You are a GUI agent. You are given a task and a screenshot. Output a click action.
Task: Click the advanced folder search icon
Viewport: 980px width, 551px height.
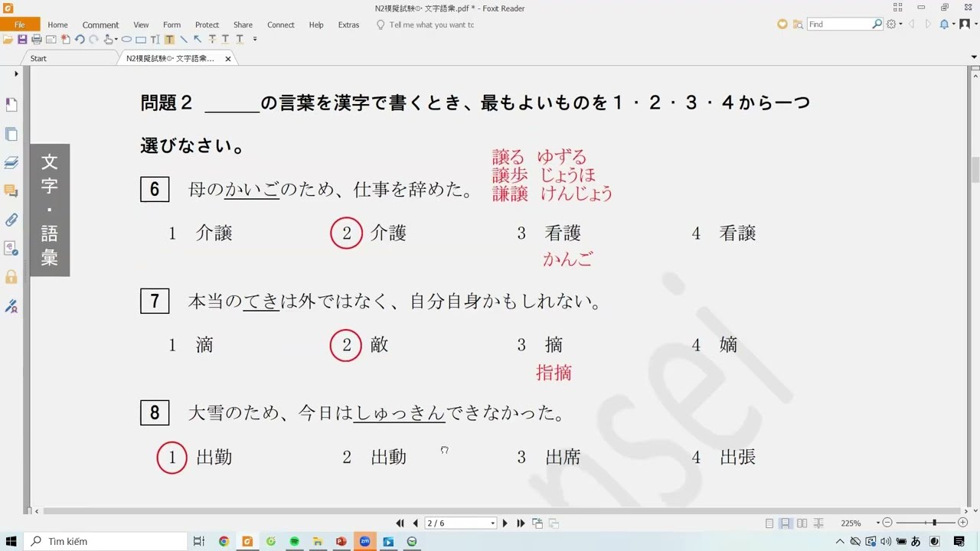pyautogui.click(x=798, y=24)
